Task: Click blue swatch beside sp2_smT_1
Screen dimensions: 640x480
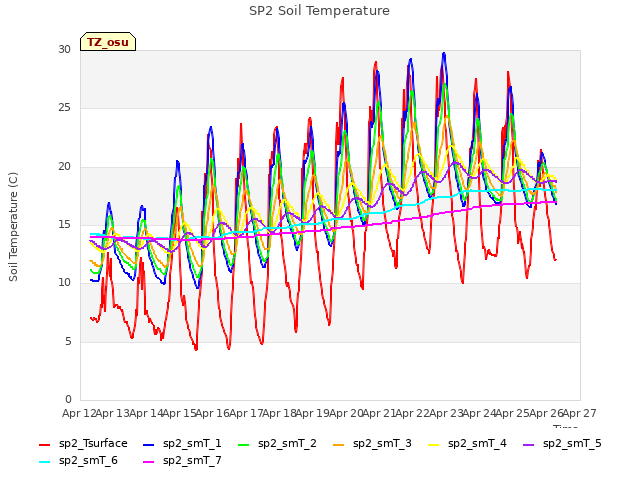Action: click(149, 444)
